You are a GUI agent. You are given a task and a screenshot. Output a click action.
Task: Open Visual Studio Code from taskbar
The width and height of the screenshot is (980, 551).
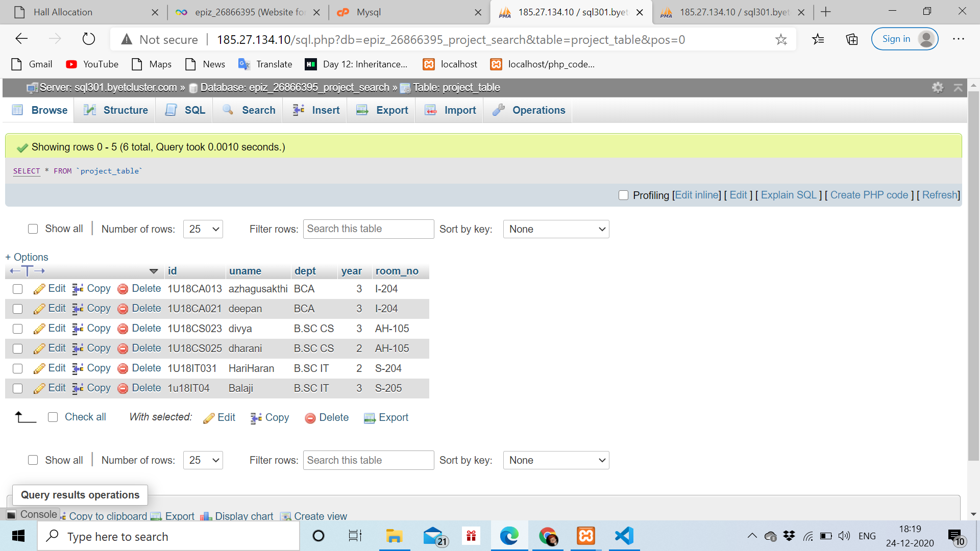(624, 536)
